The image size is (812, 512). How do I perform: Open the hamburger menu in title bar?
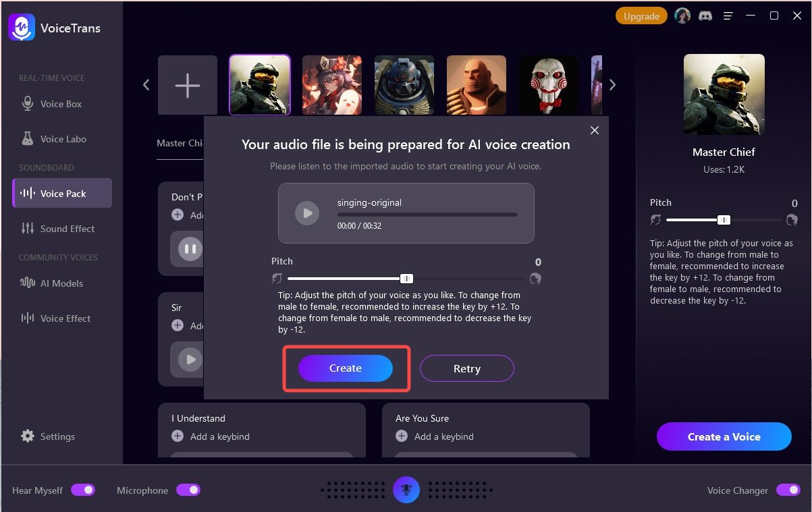[x=728, y=16]
